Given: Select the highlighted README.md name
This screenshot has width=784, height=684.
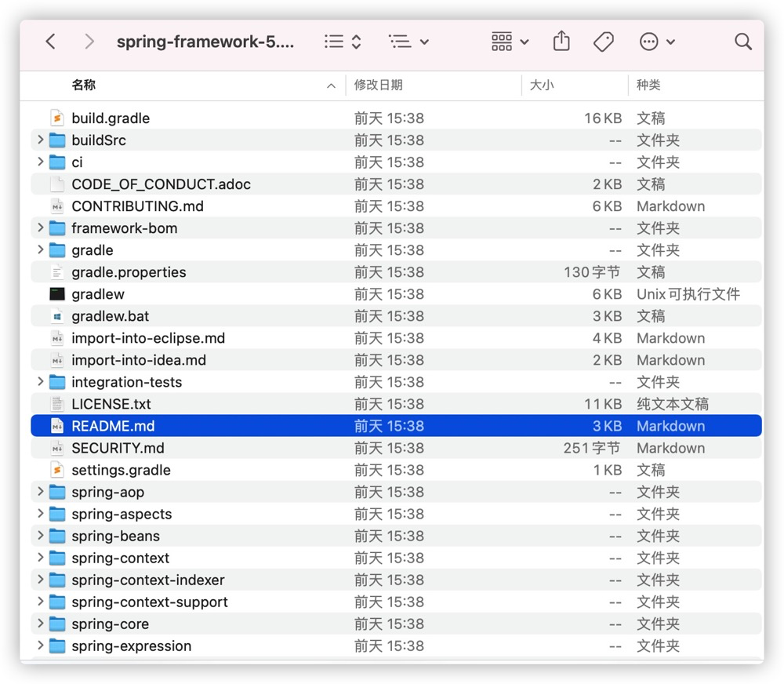Looking at the screenshot, I should pos(113,426).
